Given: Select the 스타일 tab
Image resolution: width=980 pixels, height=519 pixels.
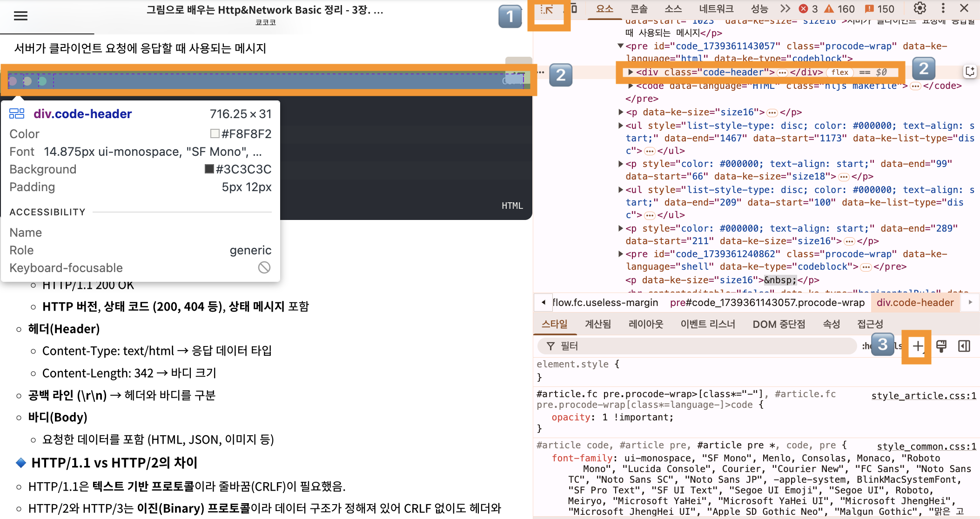Looking at the screenshot, I should point(555,324).
